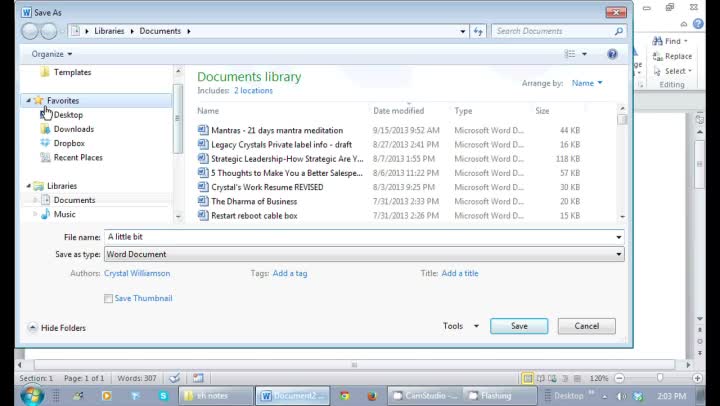
Task: Click Documents in the address breadcrumb
Action: (160, 31)
